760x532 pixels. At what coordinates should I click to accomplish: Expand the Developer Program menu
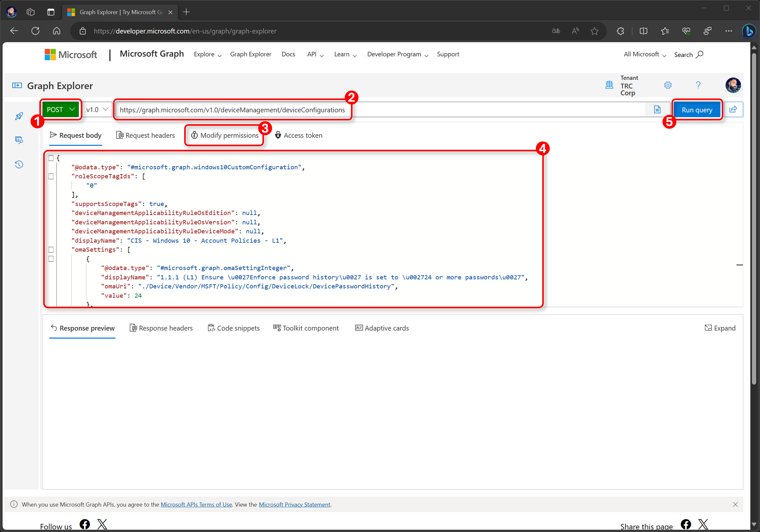(x=398, y=54)
